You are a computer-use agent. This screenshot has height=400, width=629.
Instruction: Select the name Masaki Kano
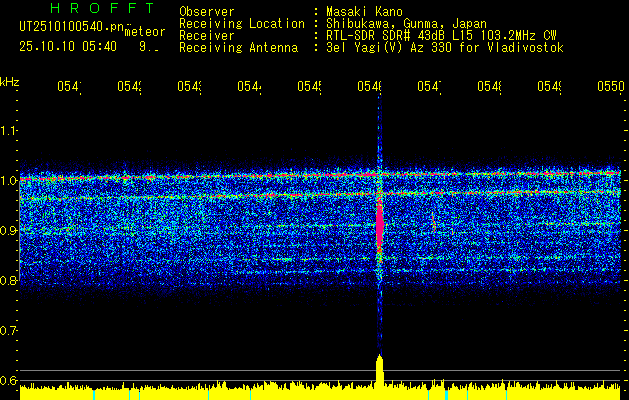tap(364, 12)
